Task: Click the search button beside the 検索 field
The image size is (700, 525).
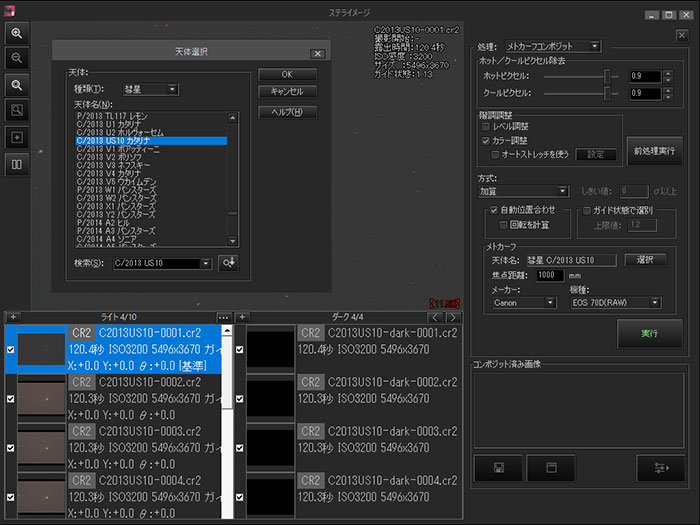Action: click(x=229, y=263)
